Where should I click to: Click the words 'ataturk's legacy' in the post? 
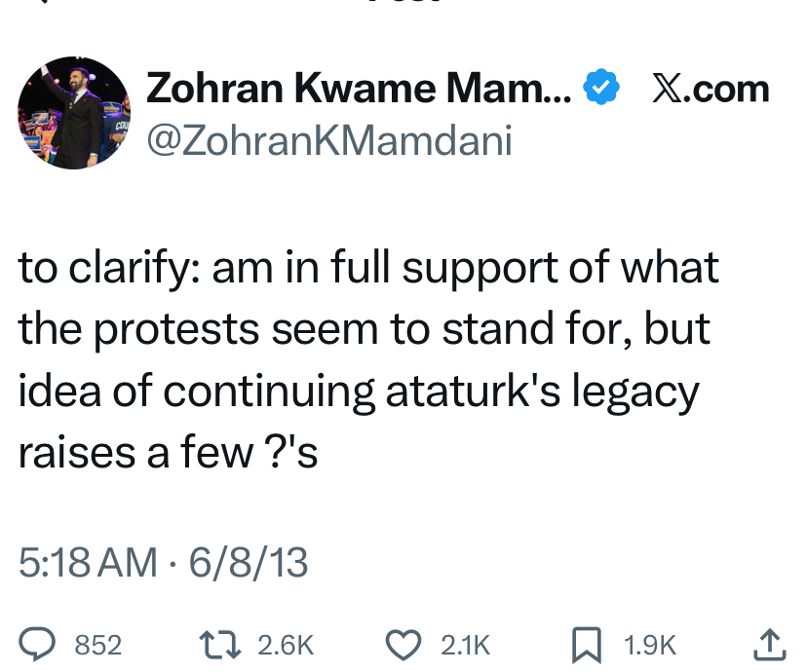tap(543, 392)
